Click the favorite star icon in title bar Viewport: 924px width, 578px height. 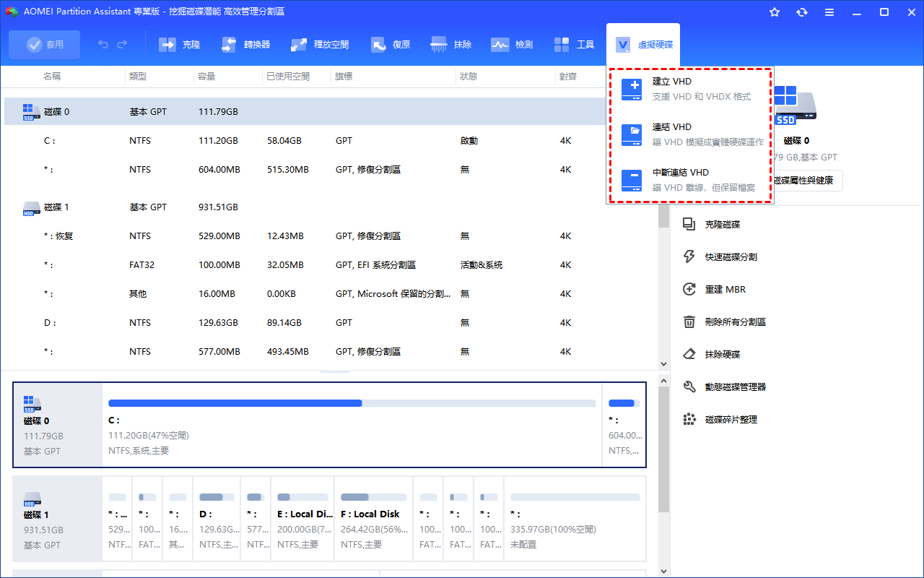[775, 12]
